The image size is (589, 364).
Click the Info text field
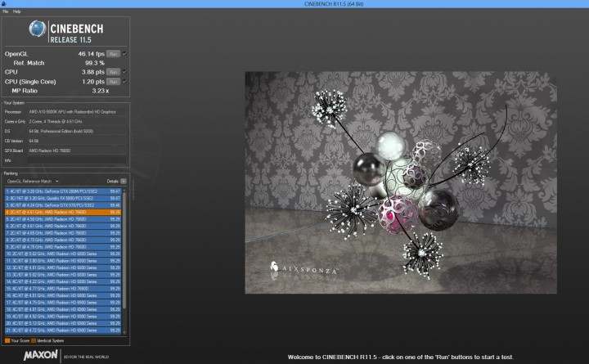point(78,160)
